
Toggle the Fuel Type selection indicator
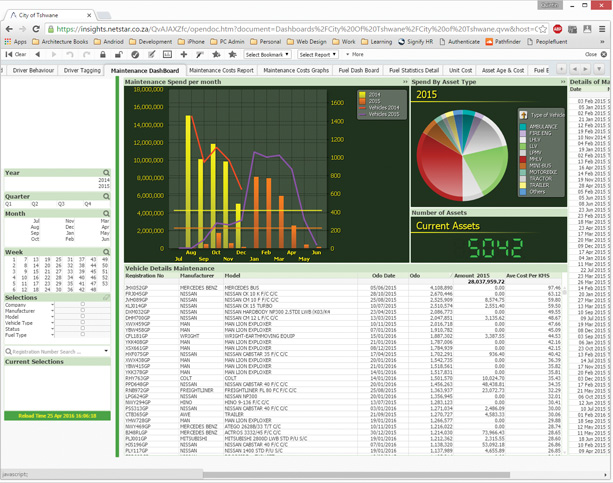pos(82,334)
